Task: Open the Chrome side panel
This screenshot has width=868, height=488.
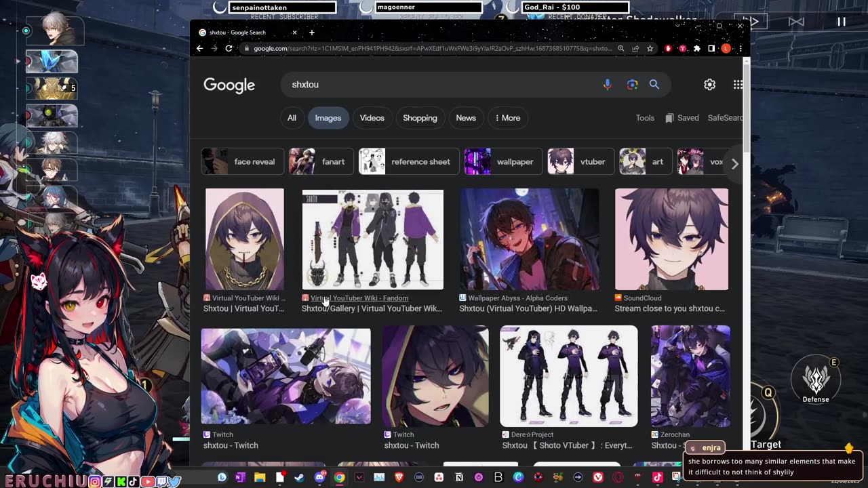Action: click(711, 48)
